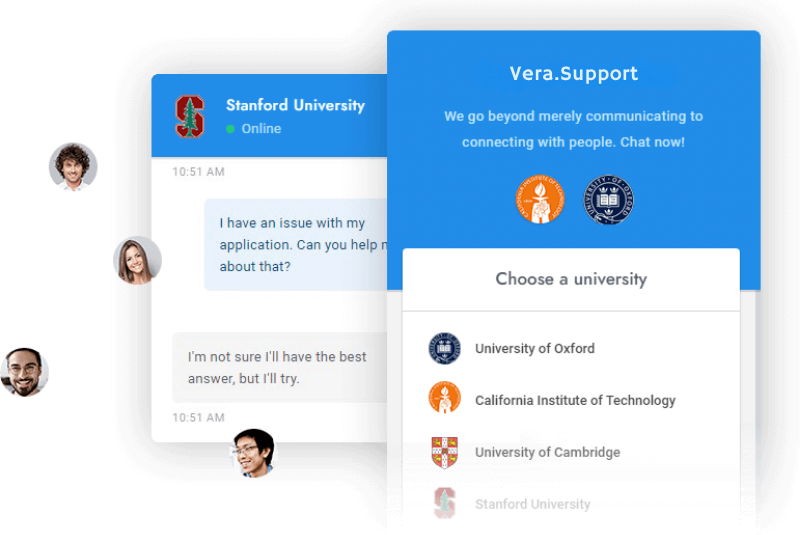Click the green Online status dot

pyautogui.click(x=231, y=129)
